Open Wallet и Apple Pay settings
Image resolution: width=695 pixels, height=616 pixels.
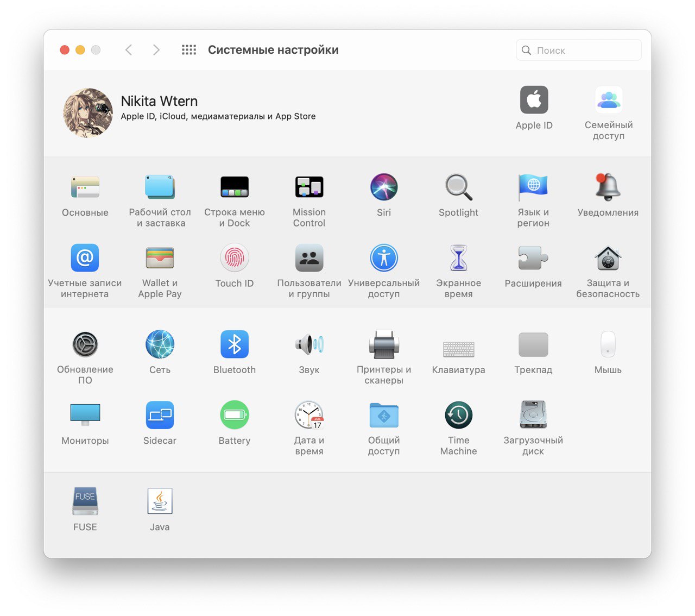click(x=160, y=258)
